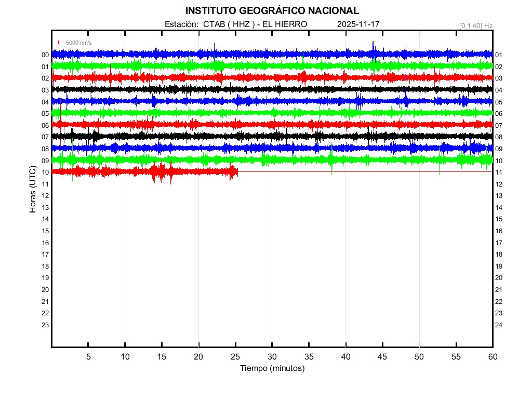Click the black 07 hour seismic trace

click(260, 136)
